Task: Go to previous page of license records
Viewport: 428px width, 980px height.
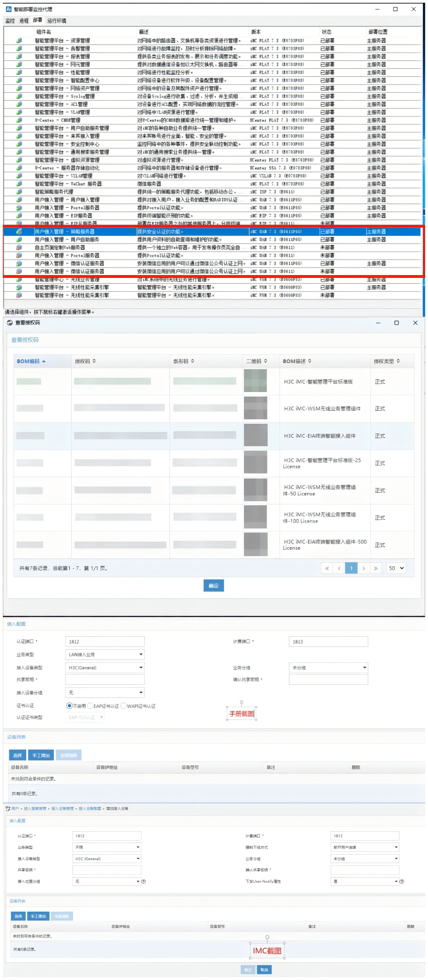Action: tap(339, 568)
